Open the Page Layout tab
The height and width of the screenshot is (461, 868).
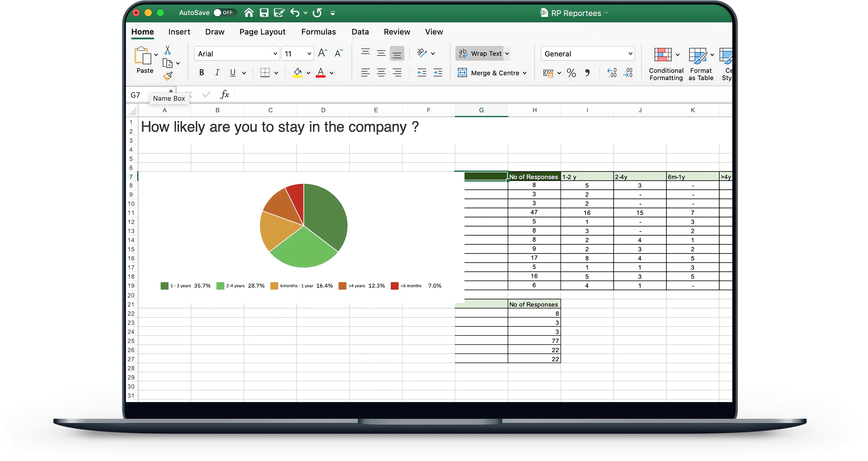262,32
